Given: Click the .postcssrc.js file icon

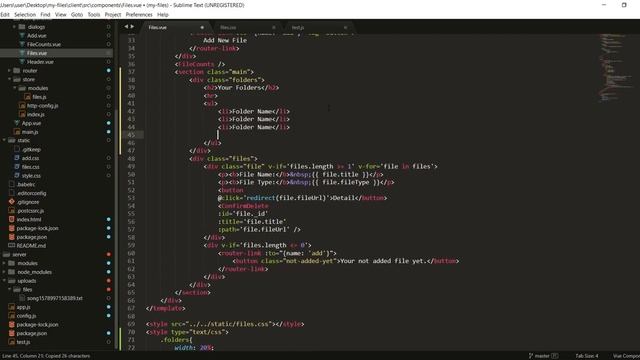Looking at the screenshot, I should 11,211.
